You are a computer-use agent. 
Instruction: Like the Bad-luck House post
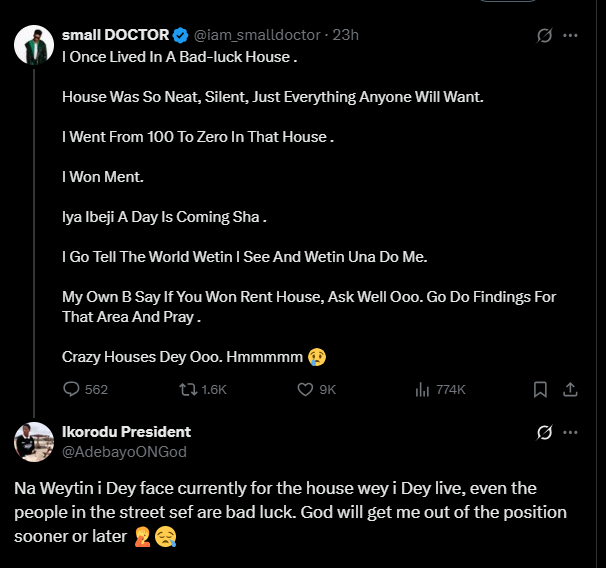307,389
